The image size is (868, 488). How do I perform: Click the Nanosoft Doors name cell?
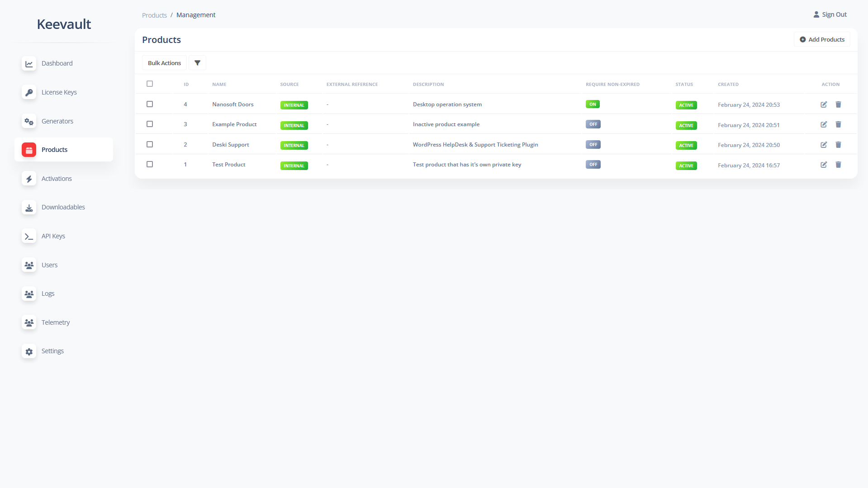pyautogui.click(x=233, y=104)
